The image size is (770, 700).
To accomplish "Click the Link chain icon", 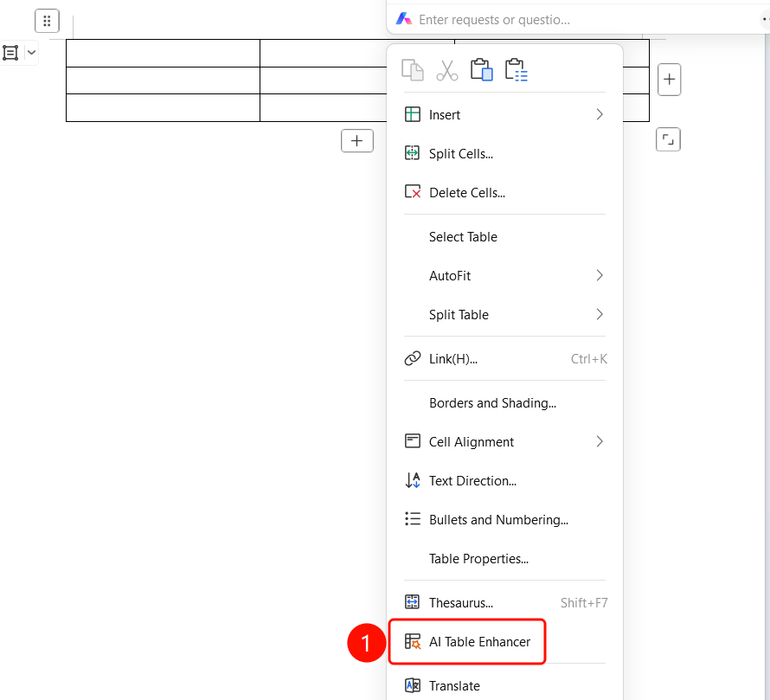I will tap(413, 358).
